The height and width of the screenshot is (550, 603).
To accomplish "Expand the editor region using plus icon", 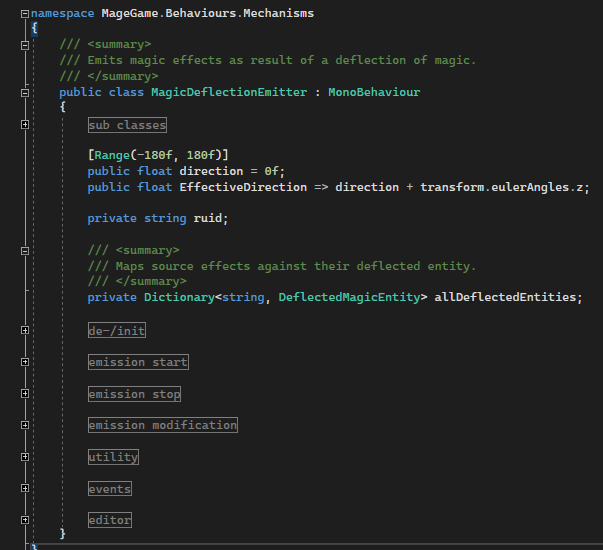I will 25,520.
